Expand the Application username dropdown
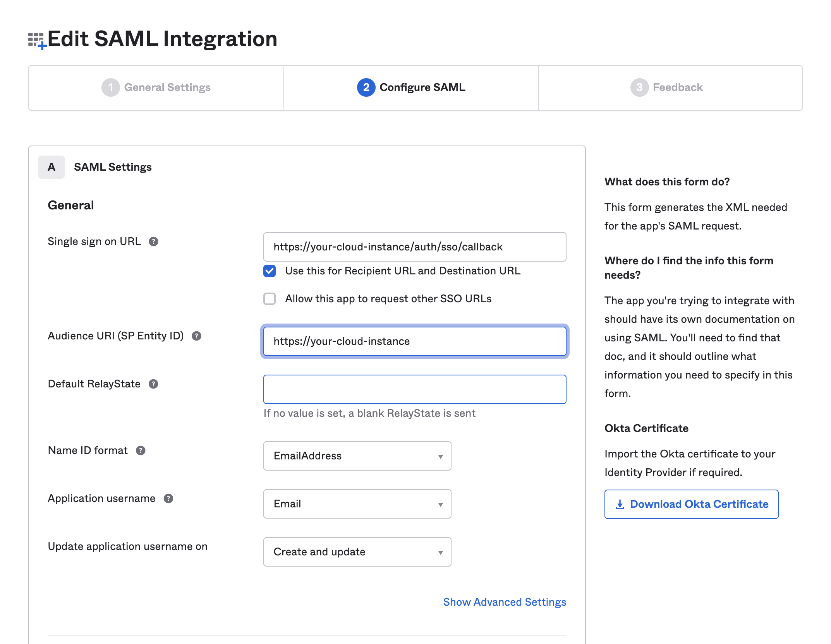Viewport: 831px width, 644px height. pos(357,504)
